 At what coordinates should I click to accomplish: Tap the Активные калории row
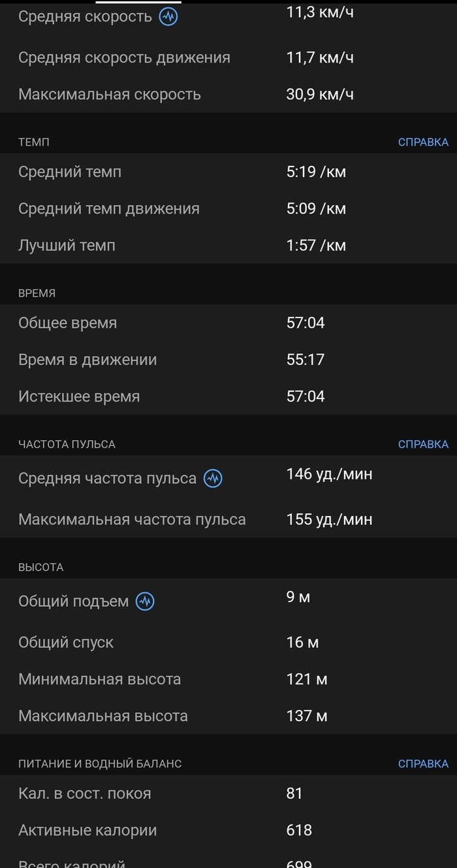coord(228,831)
